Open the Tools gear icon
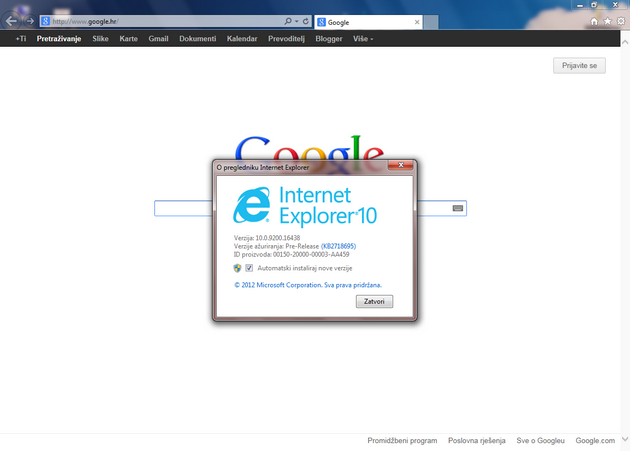This screenshot has height=451, width=630. point(621,21)
